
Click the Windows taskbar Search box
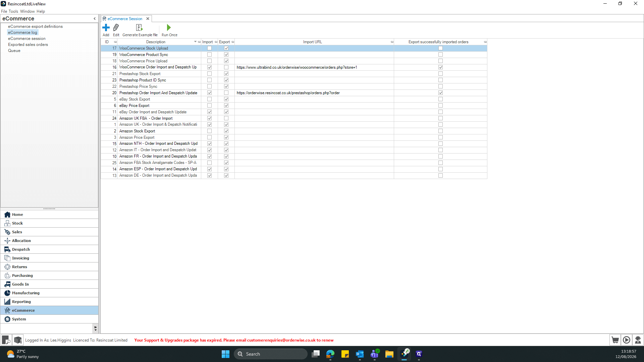pos(271,354)
